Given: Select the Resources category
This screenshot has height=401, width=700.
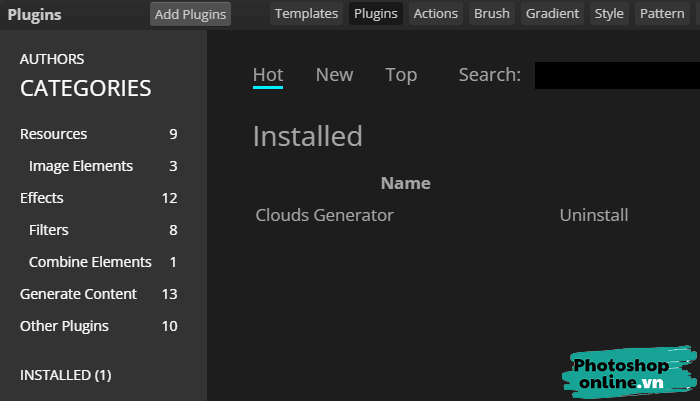Looking at the screenshot, I should pos(54,134).
